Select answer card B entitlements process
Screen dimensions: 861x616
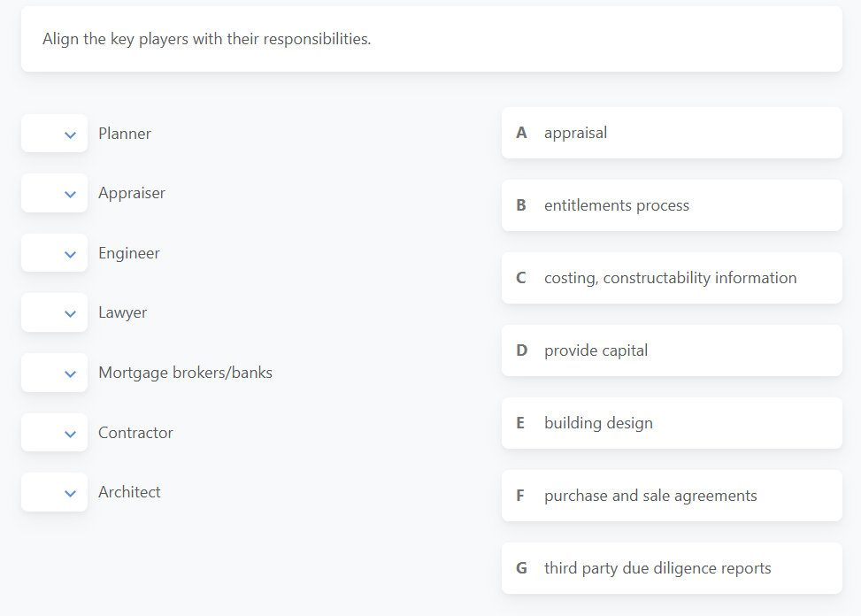[671, 204]
